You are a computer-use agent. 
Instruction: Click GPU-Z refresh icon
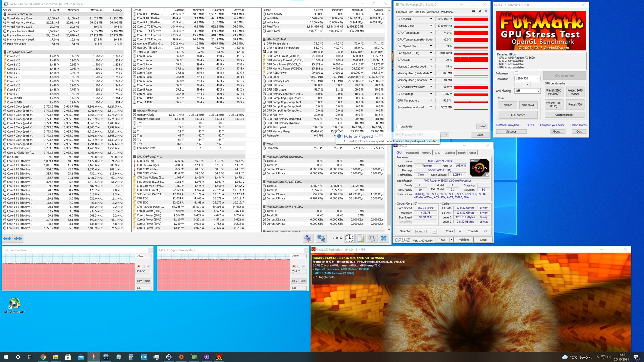tap(480, 11)
